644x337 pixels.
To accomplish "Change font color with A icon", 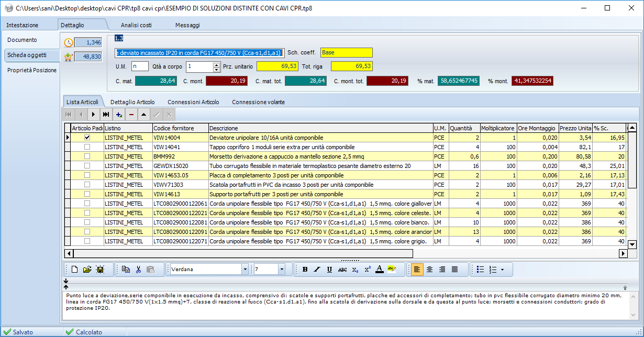I will (380, 269).
